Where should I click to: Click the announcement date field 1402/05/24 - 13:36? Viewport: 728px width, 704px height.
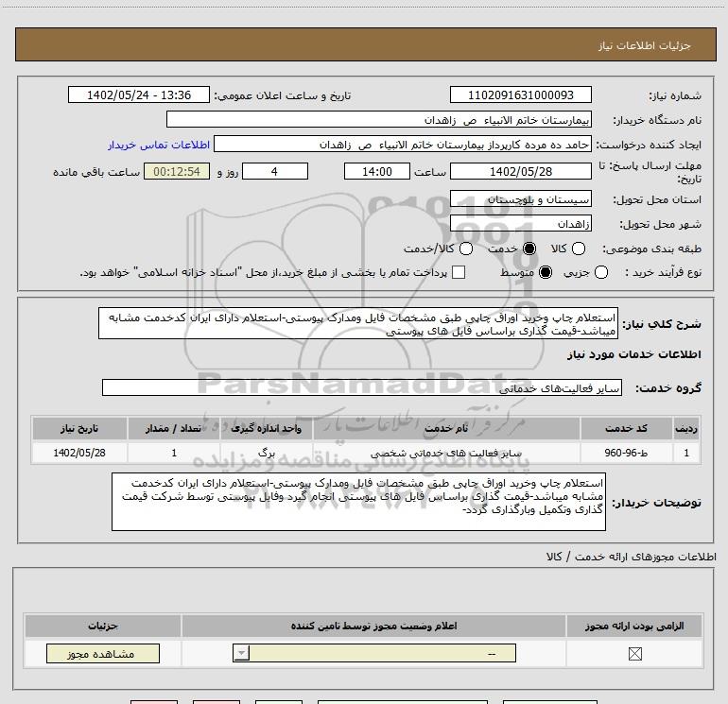tap(139, 94)
